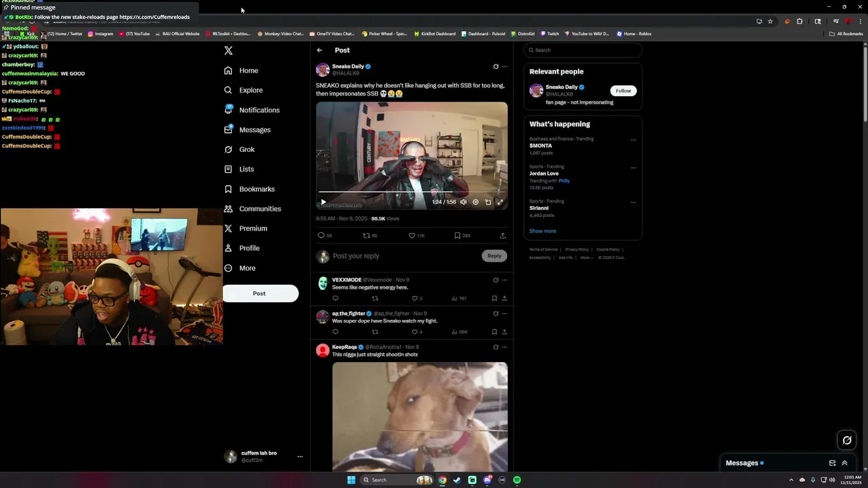Open the three-dot menu on the Sirianni trend
The image size is (868, 488).
633,203
